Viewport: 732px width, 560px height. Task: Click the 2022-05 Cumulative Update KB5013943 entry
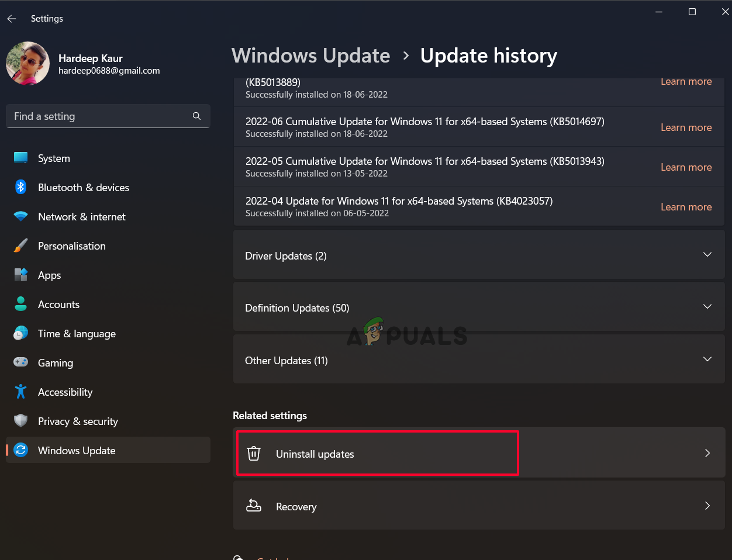[x=479, y=167]
